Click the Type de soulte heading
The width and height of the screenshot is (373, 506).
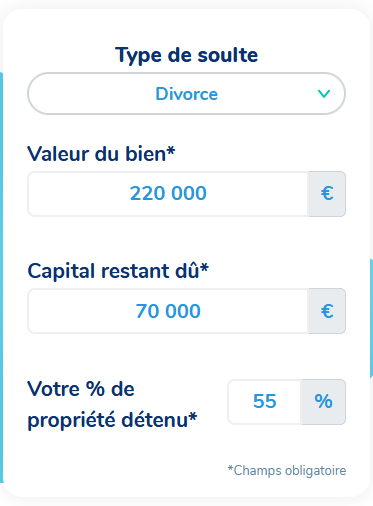click(x=186, y=55)
